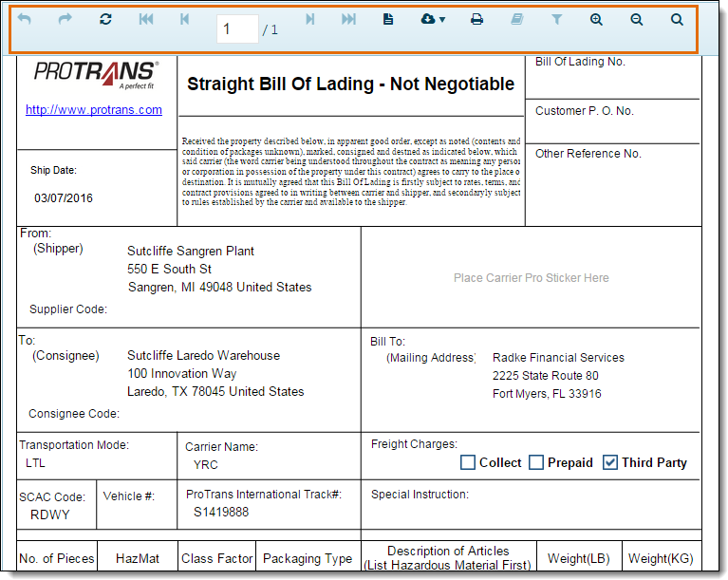Click 'Fort Myers, FL 33916' text
This screenshot has width=728, height=580.
coord(547,394)
